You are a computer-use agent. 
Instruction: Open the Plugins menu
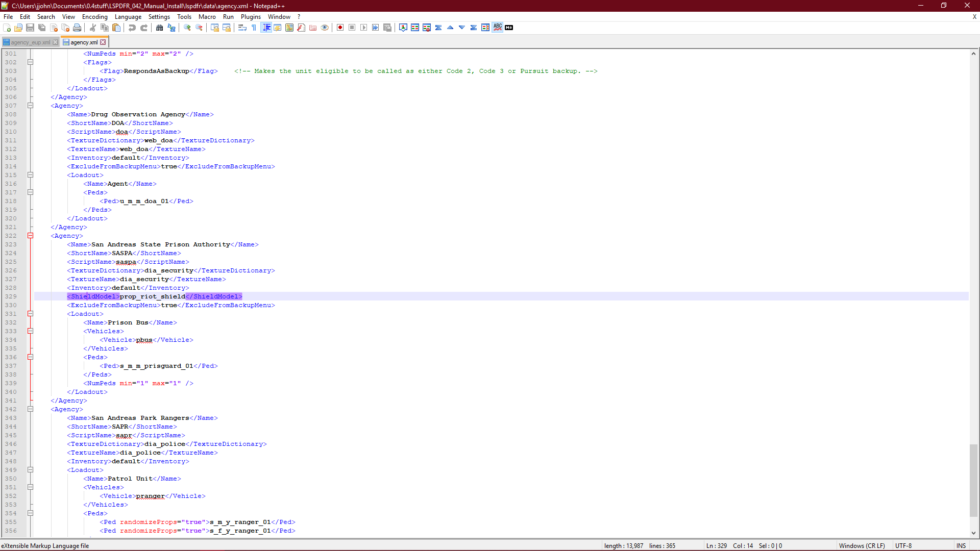point(251,17)
